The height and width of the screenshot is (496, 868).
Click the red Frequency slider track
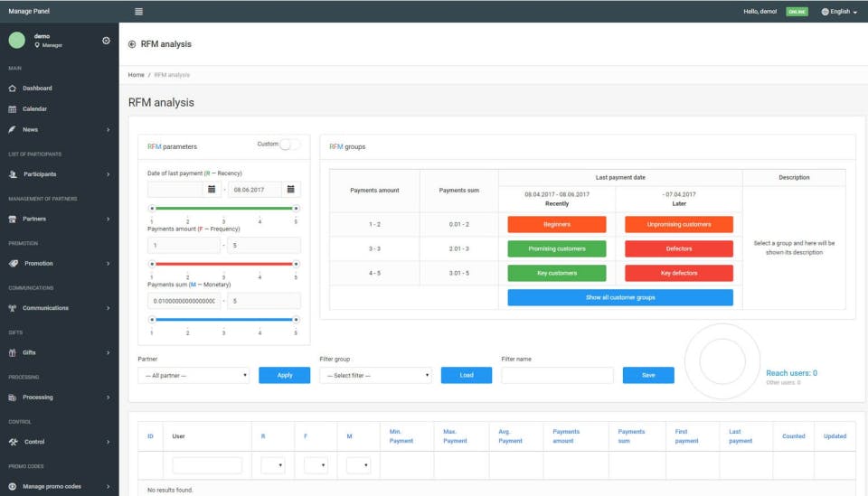coord(223,264)
